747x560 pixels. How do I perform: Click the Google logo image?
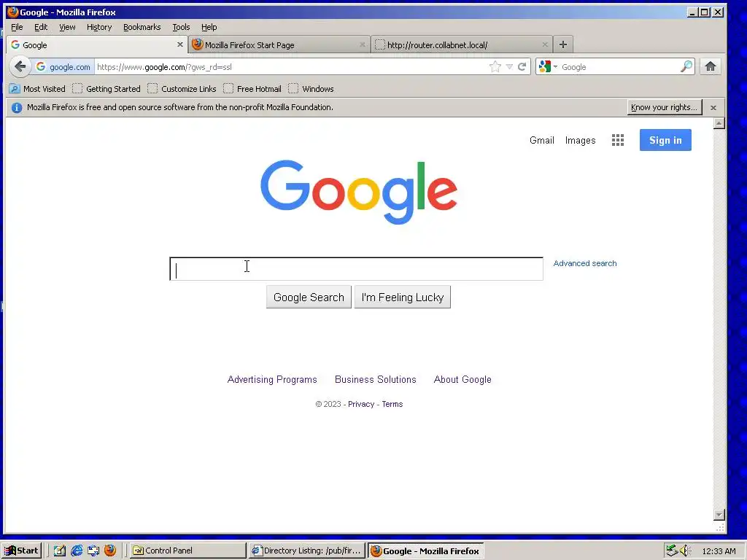coord(359,192)
